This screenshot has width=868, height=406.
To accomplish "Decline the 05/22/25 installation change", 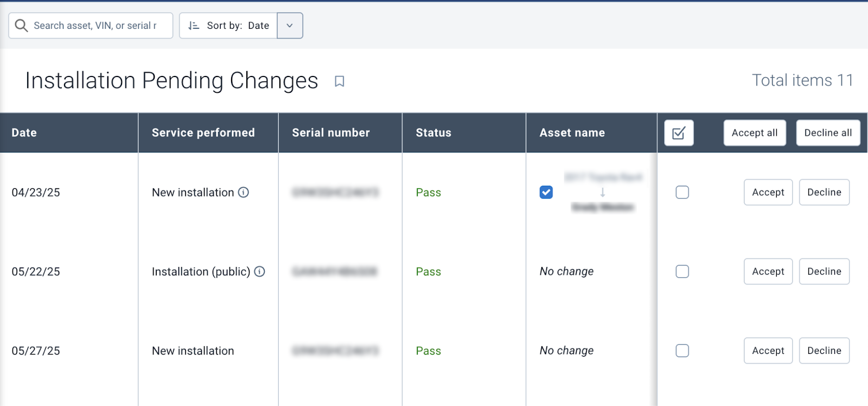I will (x=824, y=271).
